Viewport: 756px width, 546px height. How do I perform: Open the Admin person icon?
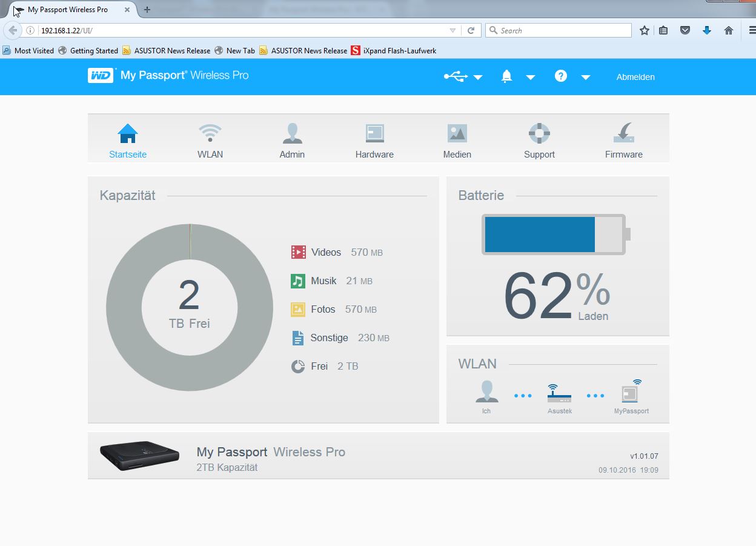coord(292,133)
